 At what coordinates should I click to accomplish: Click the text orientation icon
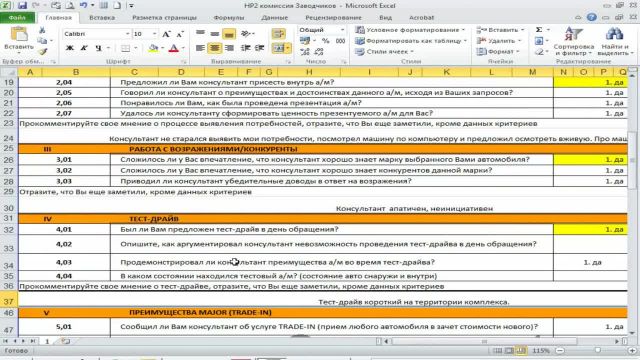pos(245,33)
